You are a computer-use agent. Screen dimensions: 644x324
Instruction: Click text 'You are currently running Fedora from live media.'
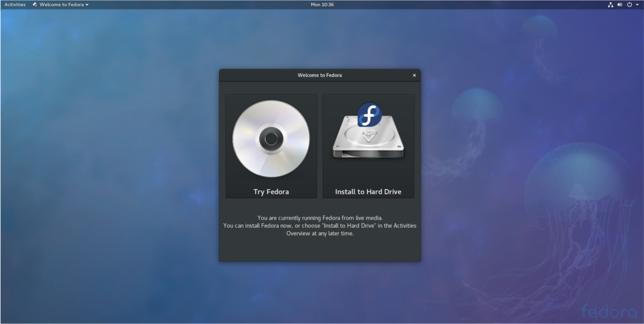(x=320, y=218)
